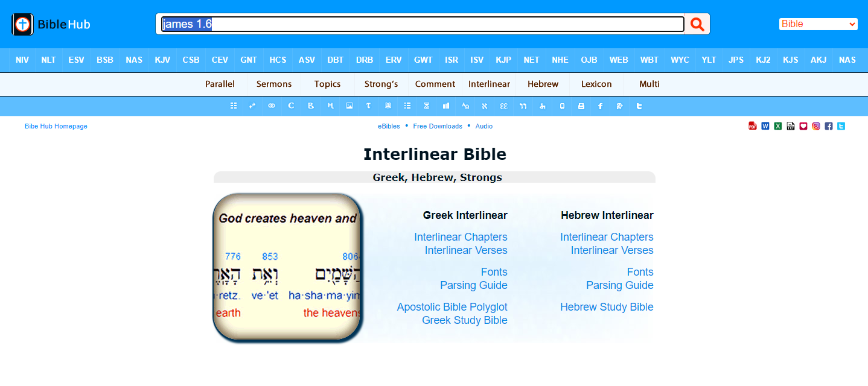Click the letter B icon in toolbar
868x386 pixels.
(x=311, y=106)
